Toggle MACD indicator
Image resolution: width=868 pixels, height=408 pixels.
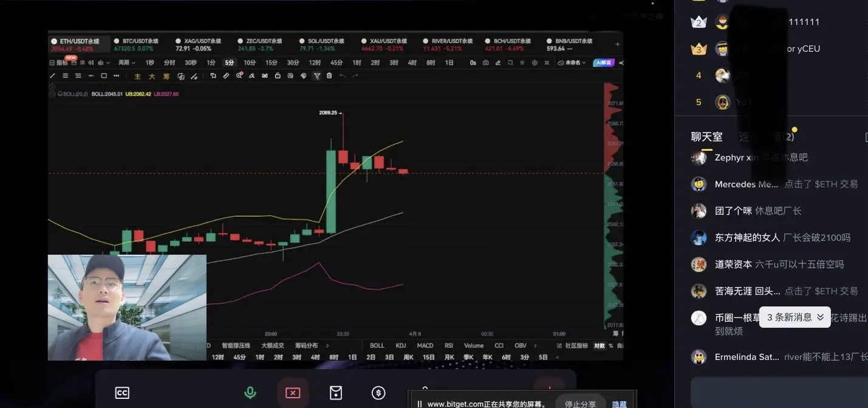pyautogui.click(x=425, y=345)
